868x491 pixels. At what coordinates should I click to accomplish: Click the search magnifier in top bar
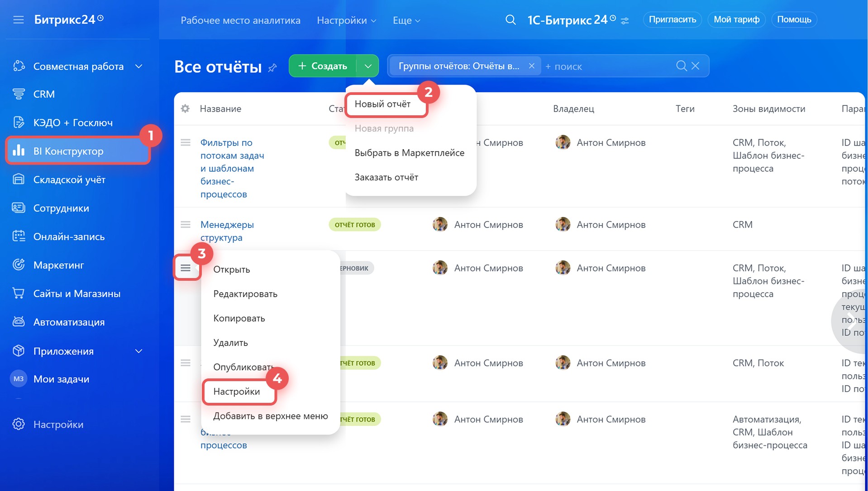pos(510,20)
